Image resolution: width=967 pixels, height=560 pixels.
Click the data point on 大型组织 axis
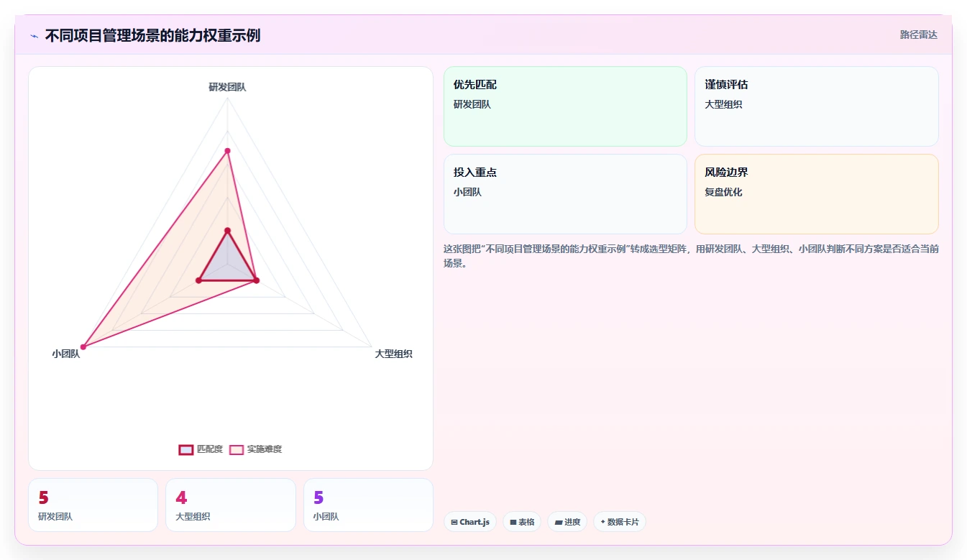click(257, 280)
